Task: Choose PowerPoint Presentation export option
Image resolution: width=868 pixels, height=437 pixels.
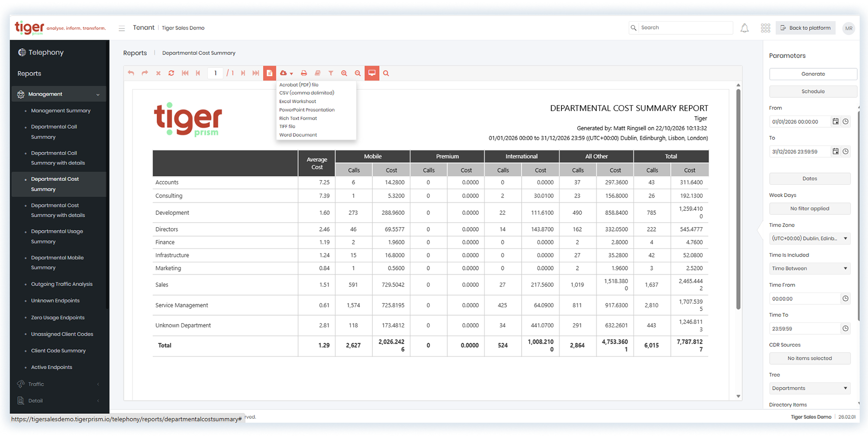Action: [x=307, y=110]
